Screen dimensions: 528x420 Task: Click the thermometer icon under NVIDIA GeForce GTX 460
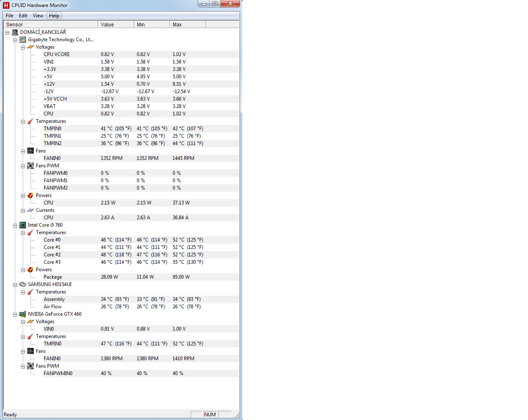[31, 336]
